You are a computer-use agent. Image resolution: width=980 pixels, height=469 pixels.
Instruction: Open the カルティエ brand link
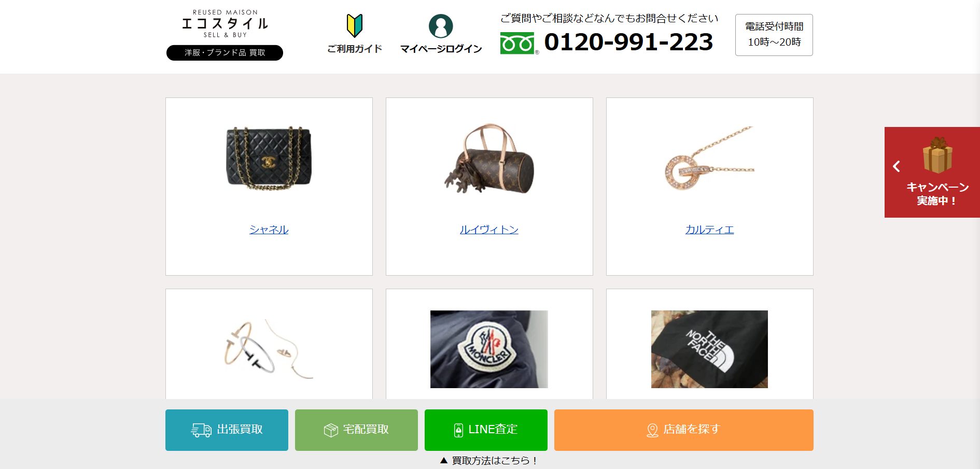tap(709, 230)
